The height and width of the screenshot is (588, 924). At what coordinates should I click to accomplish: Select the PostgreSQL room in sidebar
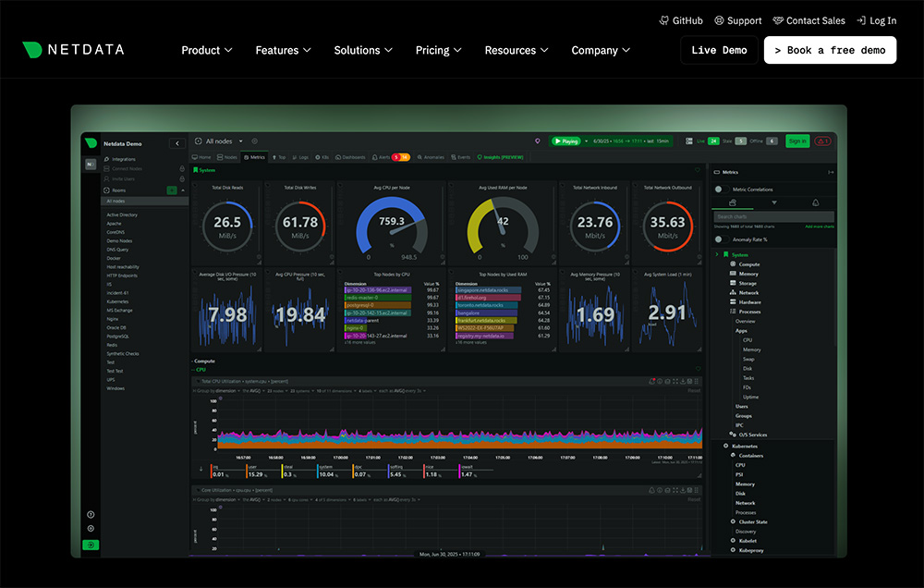(x=118, y=337)
